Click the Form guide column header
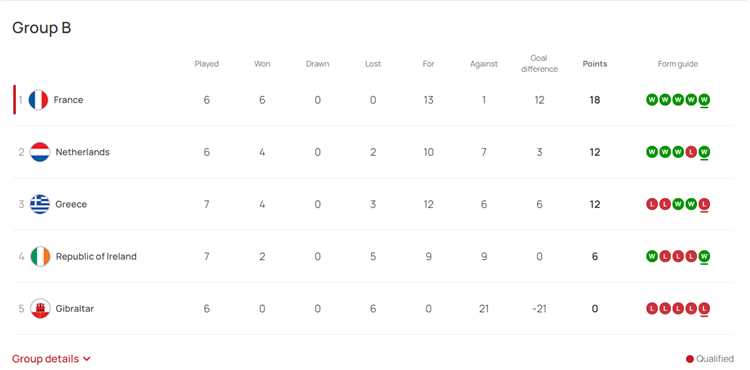 [x=678, y=64]
